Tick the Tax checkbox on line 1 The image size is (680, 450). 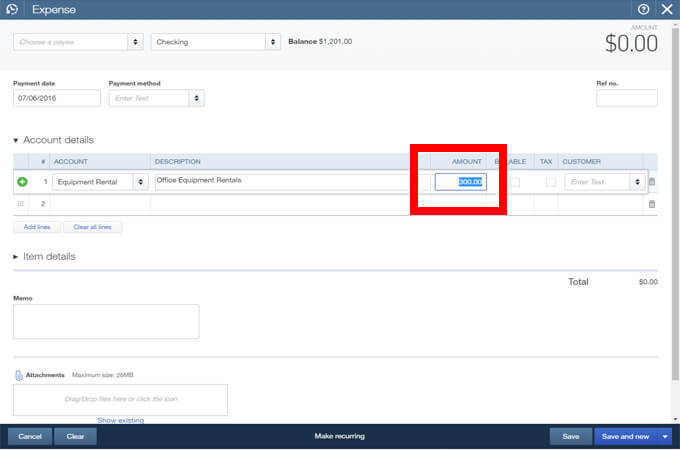550,182
